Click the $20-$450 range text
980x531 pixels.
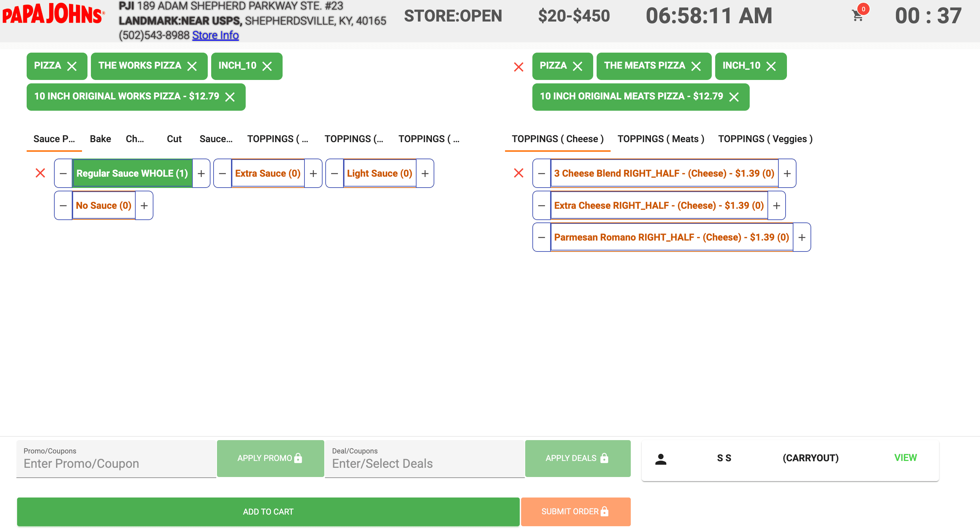point(574,16)
